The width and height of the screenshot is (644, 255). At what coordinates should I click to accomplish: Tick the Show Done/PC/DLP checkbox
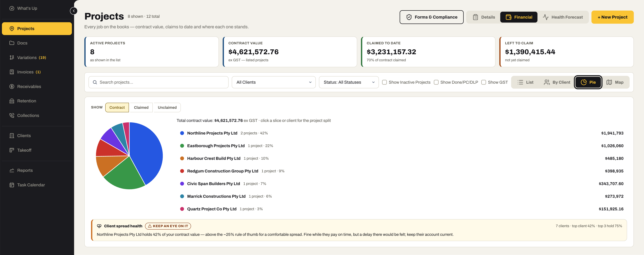pyautogui.click(x=436, y=82)
